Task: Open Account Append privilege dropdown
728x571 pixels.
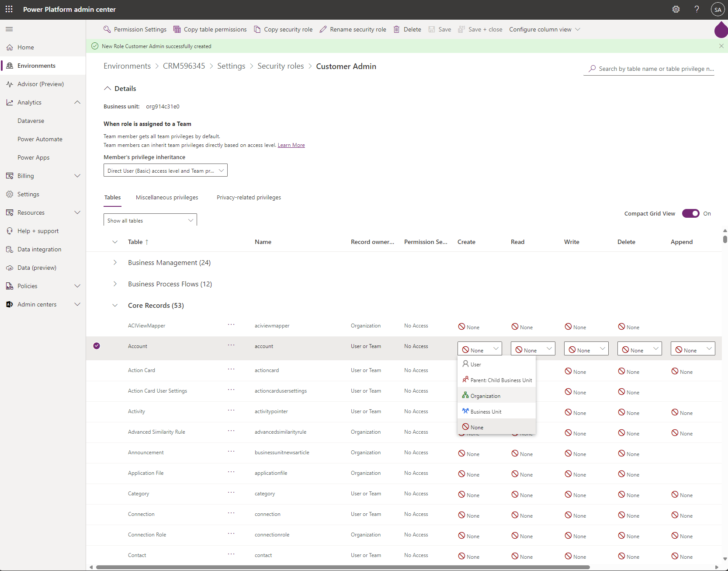Action: [x=693, y=349]
